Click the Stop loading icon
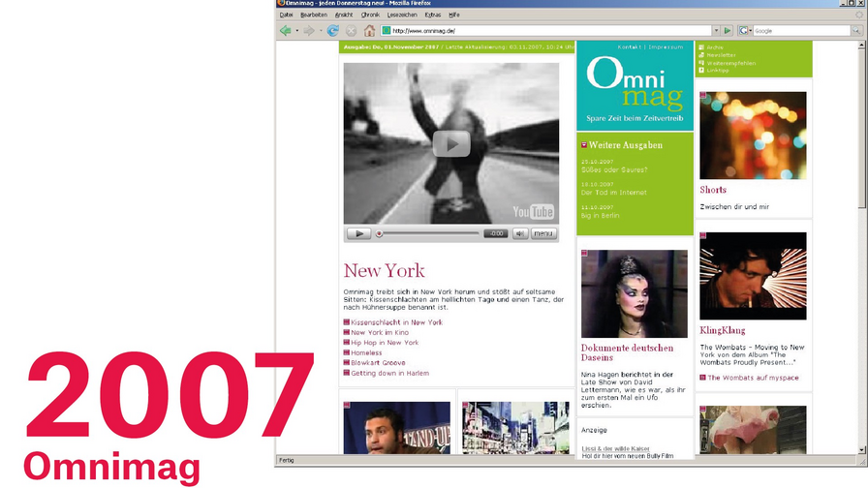 351,31
